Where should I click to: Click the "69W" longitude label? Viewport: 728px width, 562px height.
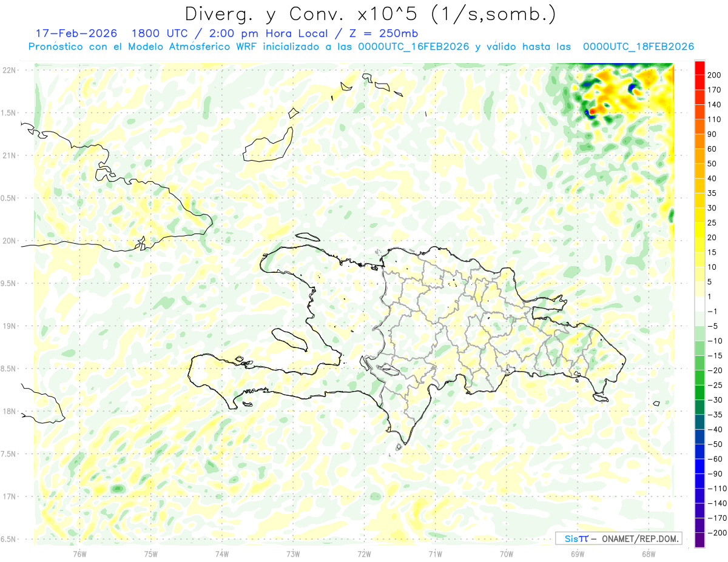point(578,554)
